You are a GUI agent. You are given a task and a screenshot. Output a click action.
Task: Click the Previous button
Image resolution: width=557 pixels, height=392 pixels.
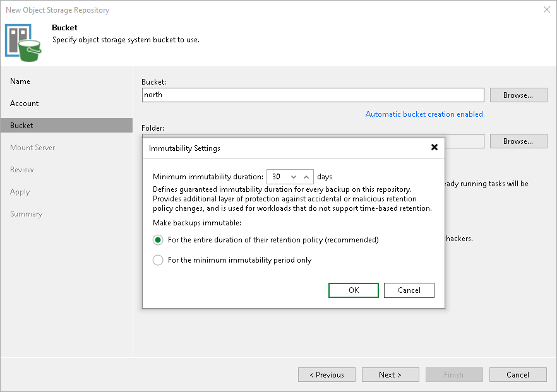tap(327, 374)
